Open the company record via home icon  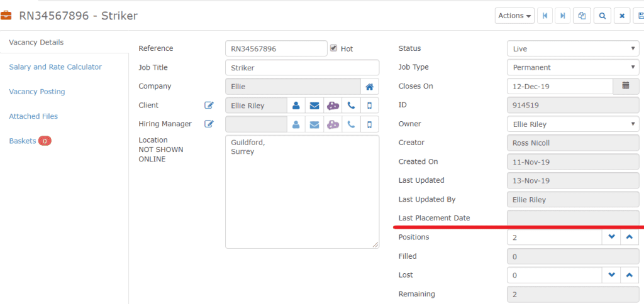click(x=370, y=87)
